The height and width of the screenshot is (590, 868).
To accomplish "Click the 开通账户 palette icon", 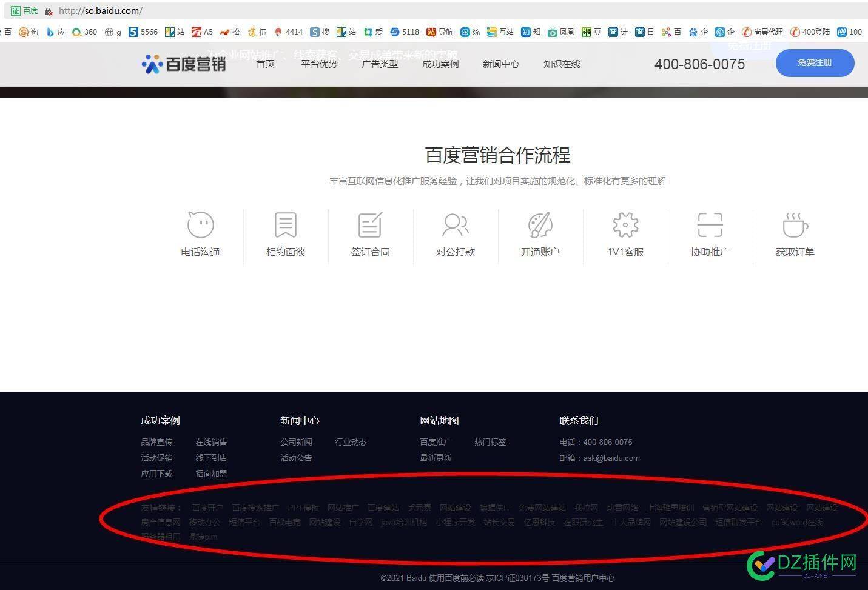I will 540,224.
